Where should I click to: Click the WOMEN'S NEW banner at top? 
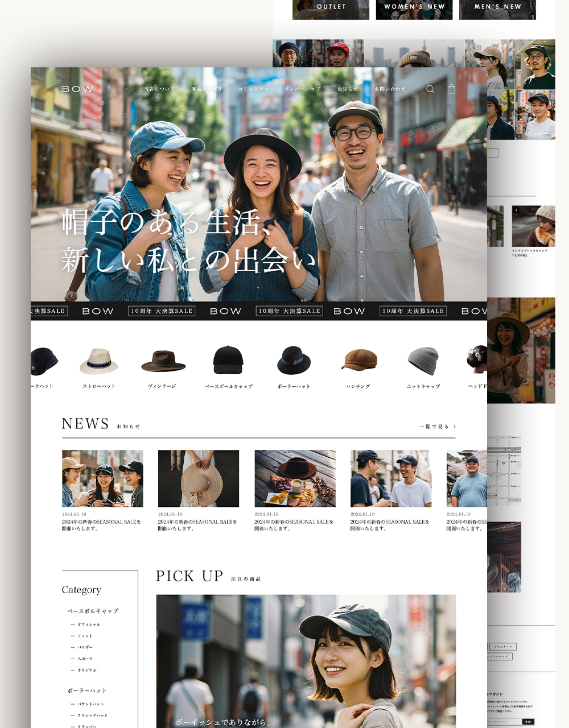click(414, 8)
